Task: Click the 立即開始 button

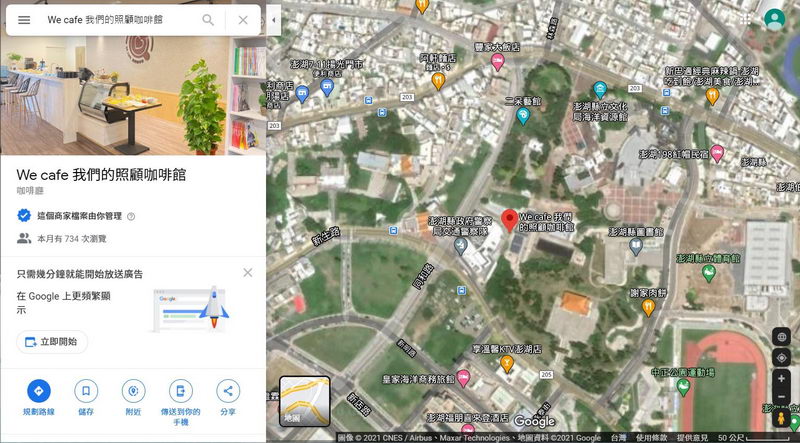Action: point(52,342)
